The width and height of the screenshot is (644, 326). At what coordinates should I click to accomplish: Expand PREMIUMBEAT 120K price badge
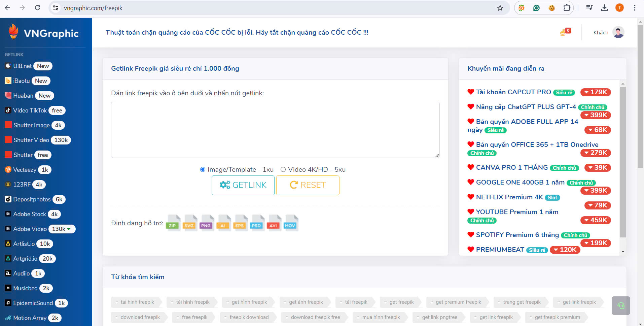click(x=565, y=250)
